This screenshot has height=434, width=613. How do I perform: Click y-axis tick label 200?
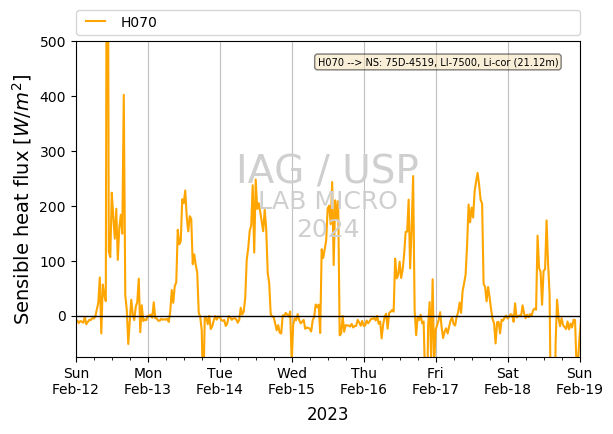[53, 207]
